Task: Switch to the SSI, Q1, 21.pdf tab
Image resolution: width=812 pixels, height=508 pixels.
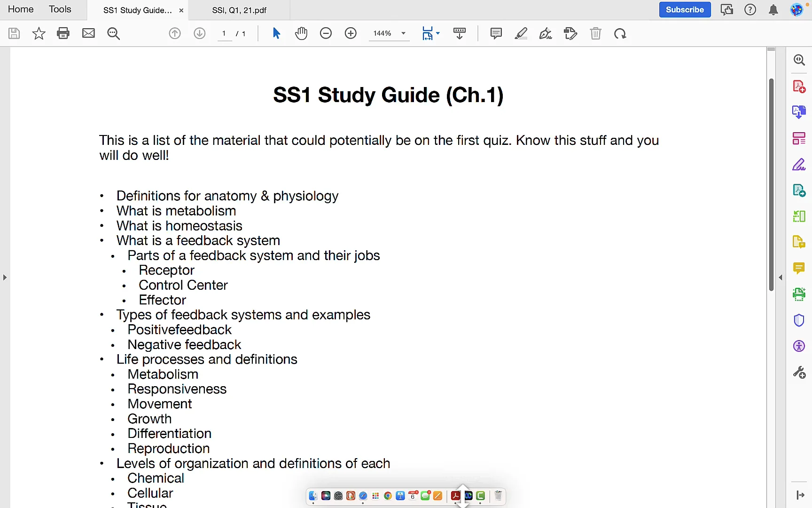Action: tap(240, 10)
